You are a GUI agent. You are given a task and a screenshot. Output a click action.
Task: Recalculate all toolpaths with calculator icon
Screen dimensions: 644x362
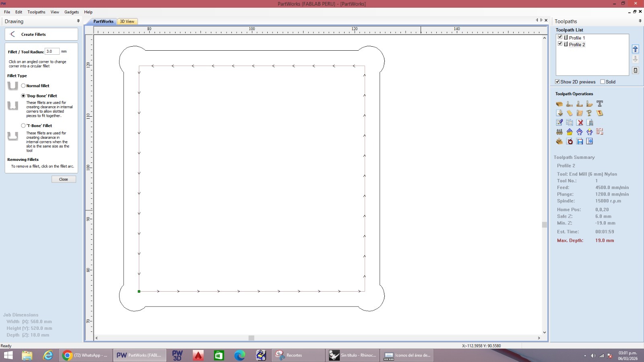tap(590, 122)
